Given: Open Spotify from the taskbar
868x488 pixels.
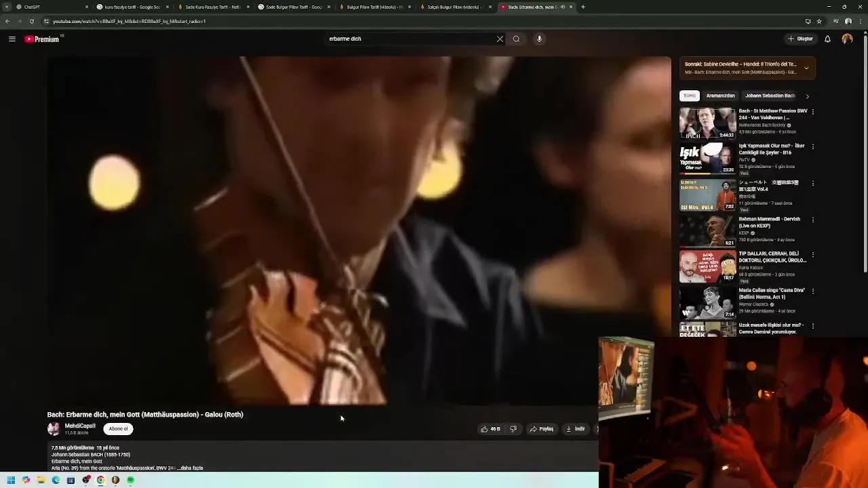Looking at the screenshot, I should click(130, 480).
